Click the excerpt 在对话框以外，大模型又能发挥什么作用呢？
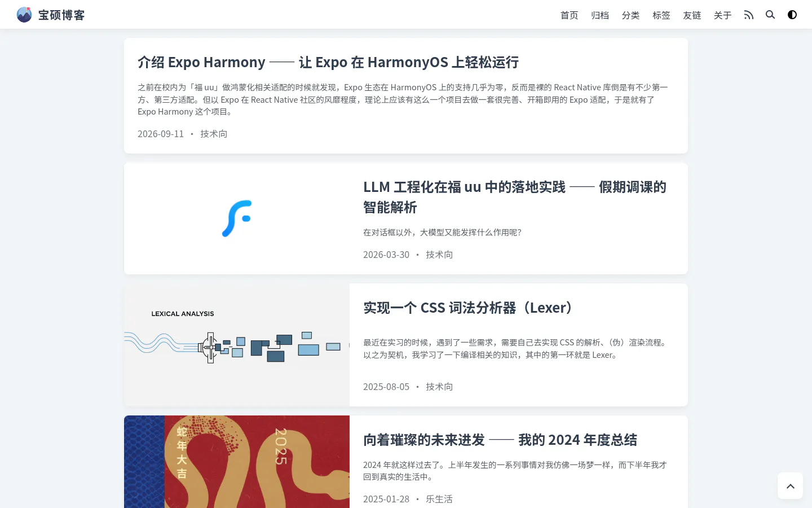This screenshot has width=812, height=508. [443, 232]
